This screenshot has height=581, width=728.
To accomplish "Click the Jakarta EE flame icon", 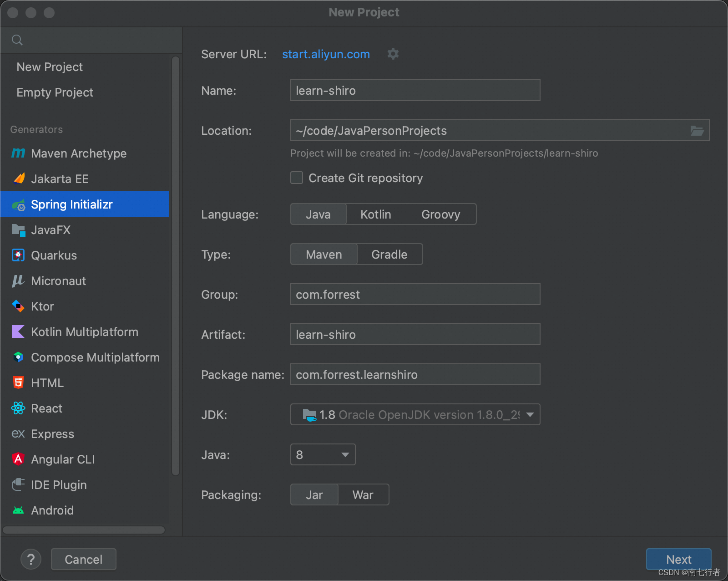I will [x=18, y=179].
